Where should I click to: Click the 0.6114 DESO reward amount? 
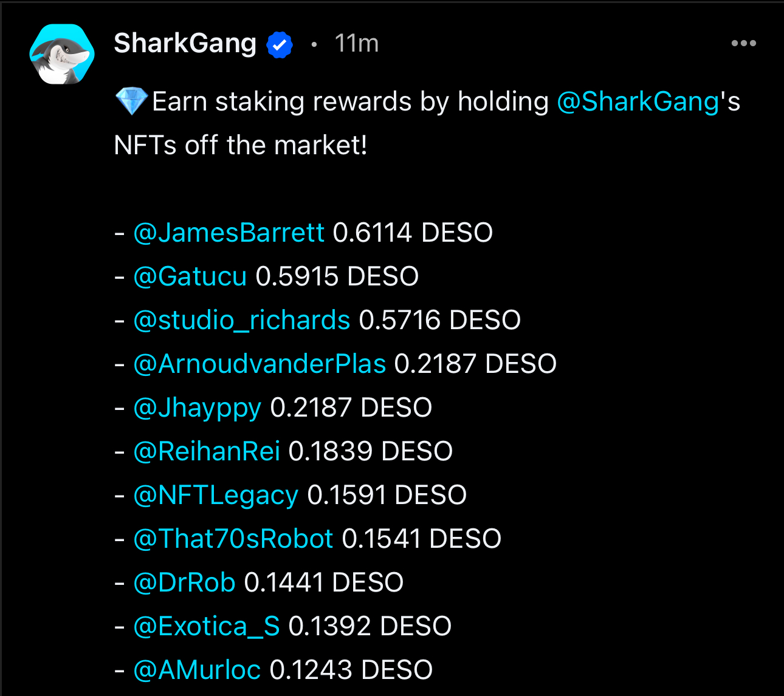point(413,233)
